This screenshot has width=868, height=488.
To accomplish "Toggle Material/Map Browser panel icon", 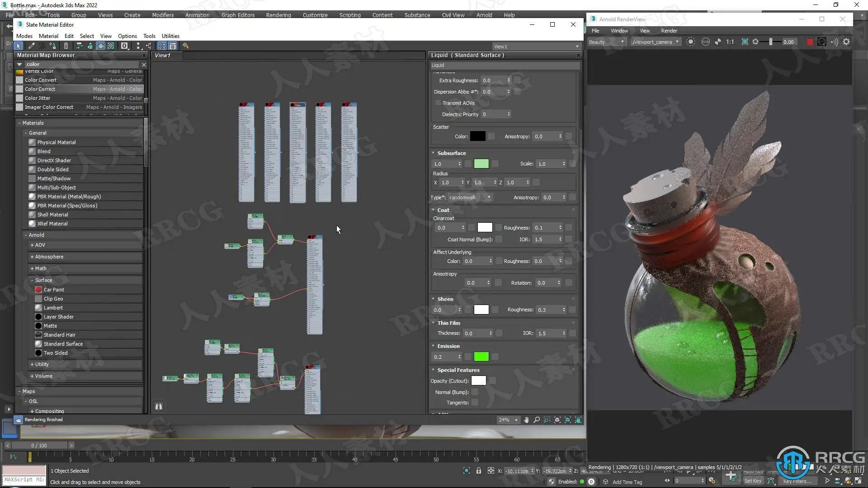I will click(x=162, y=46).
